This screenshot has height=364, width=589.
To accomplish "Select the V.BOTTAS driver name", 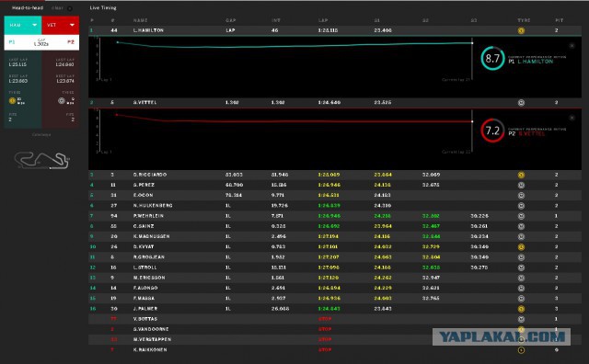I will pos(145,319).
